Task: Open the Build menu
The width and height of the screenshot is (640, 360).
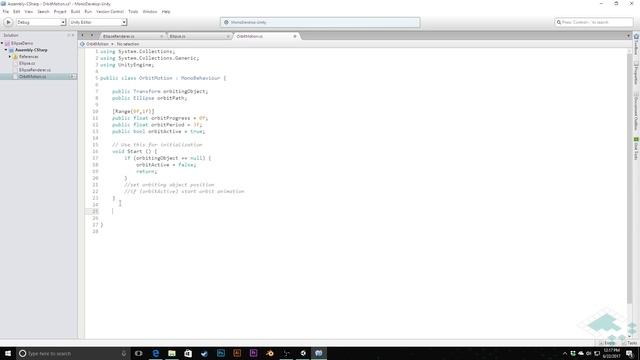Action: (x=76, y=11)
